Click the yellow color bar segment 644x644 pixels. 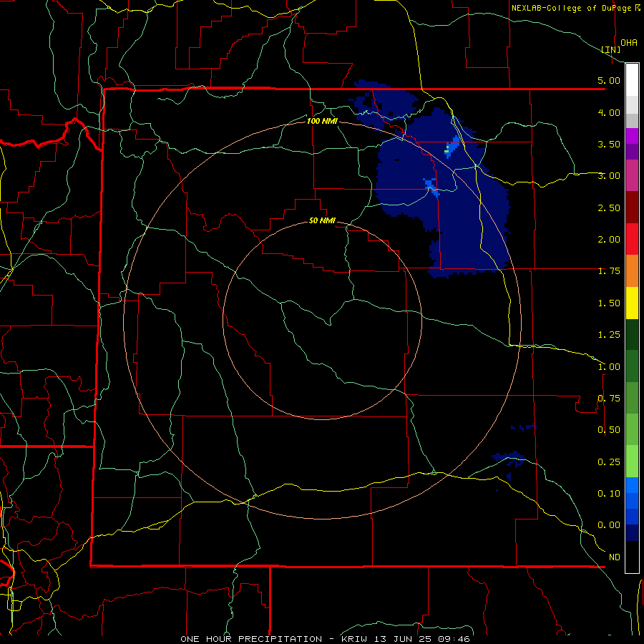pyautogui.click(x=632, y=303)
